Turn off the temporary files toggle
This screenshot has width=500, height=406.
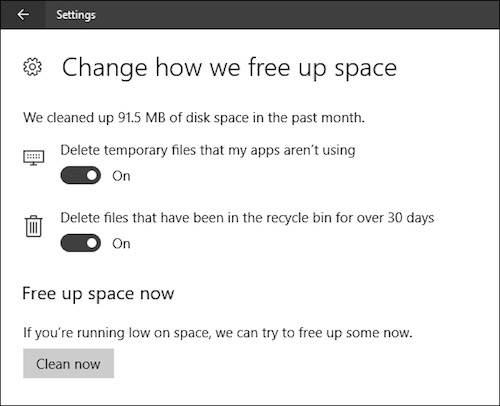pos(81,175)
